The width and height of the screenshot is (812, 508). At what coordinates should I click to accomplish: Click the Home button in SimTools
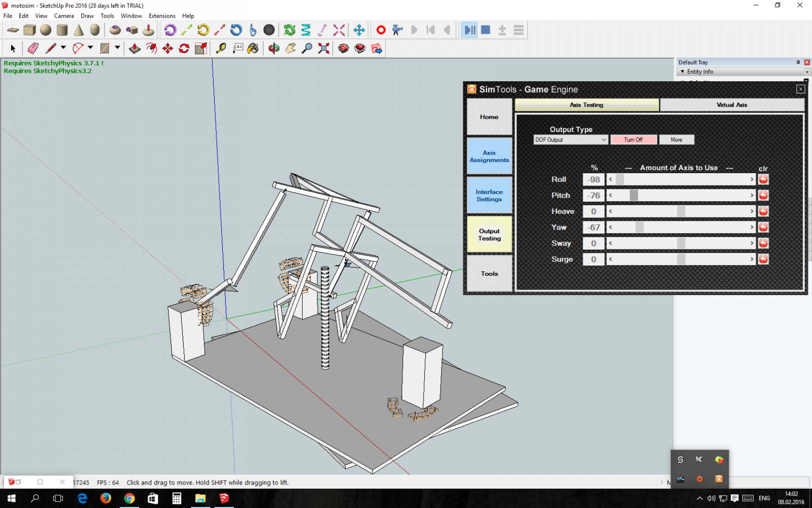pyautogui.click(x=489, y=117)
